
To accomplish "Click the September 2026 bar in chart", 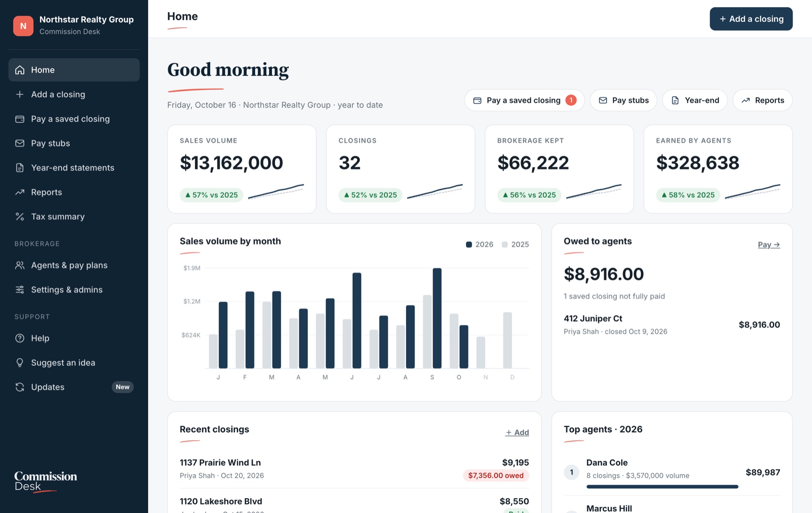I will pos(437,318).
